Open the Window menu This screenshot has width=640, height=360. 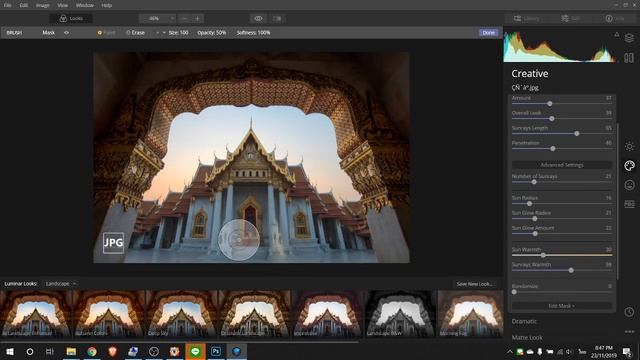[x=84, y=5]
